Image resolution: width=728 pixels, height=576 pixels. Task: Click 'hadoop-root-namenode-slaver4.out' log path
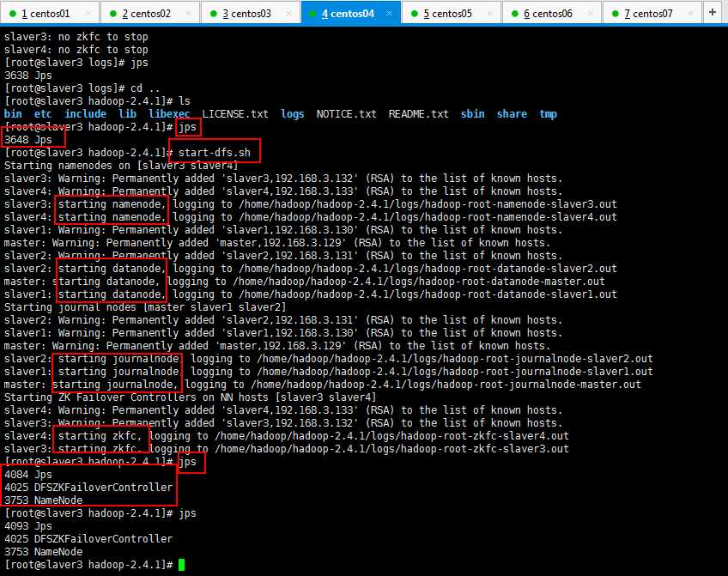click(520, 217)
